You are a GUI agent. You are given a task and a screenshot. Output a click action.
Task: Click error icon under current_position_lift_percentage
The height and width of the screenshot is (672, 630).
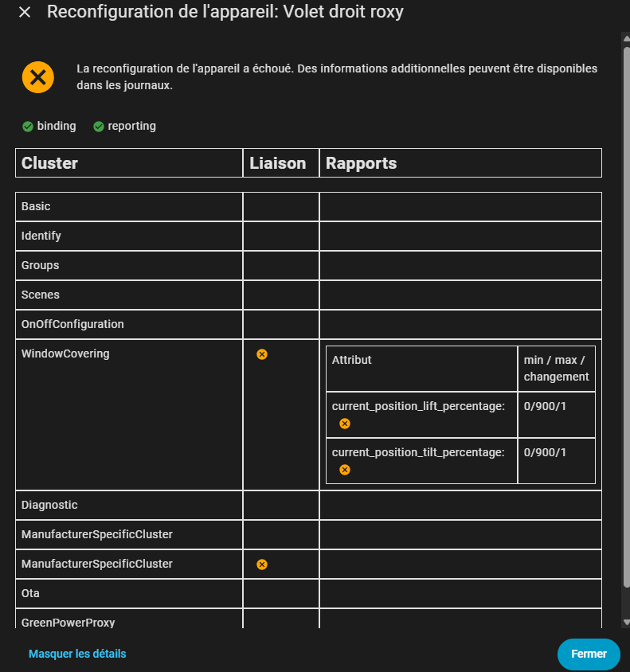(x=345, y=424)
